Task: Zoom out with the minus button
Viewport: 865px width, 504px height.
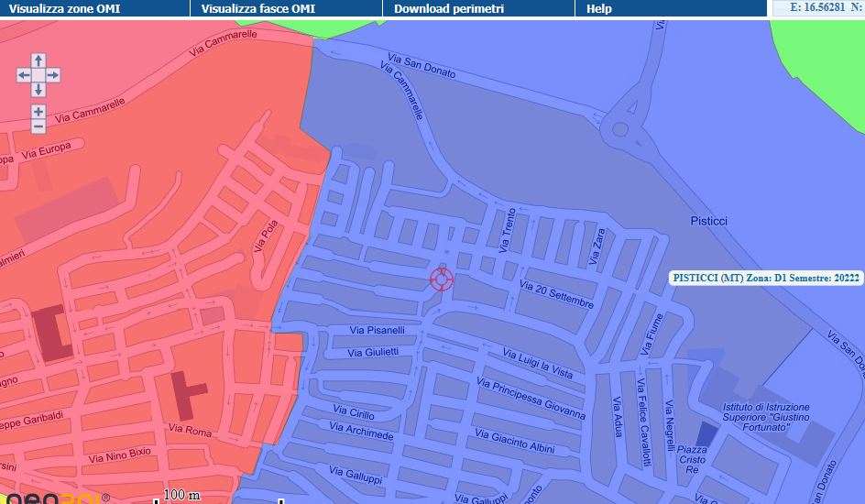Action: pos(38,126)
